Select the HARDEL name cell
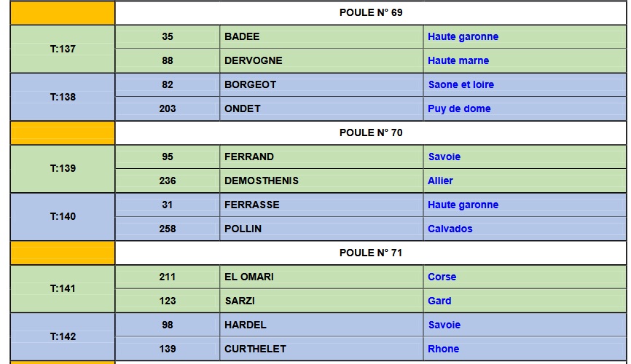 click(321, 325)
